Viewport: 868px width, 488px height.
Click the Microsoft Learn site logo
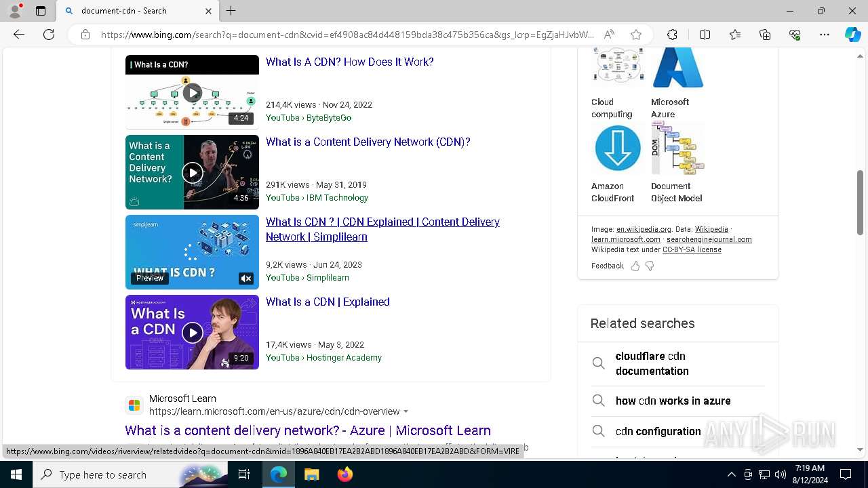coord(134,405)
